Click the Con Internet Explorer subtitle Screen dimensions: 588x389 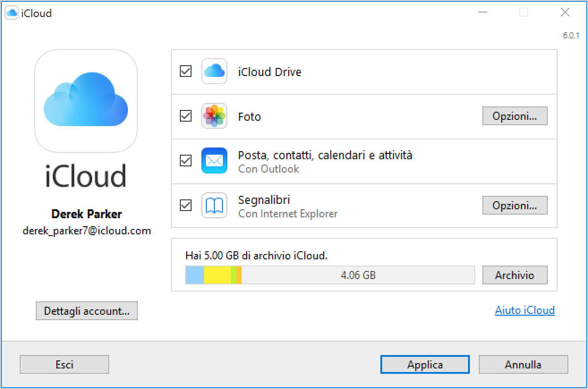coord(288,214)
